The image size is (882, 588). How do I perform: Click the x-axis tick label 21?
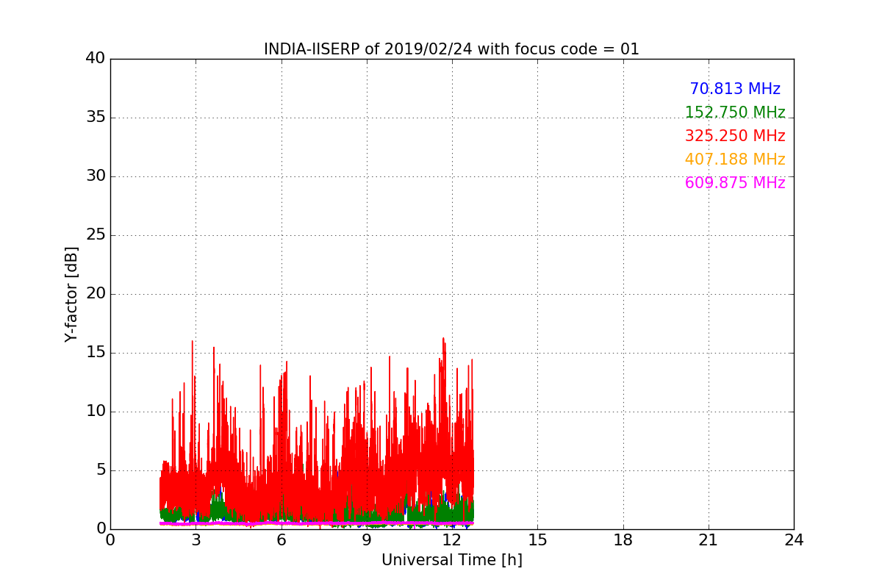point(708,540)
